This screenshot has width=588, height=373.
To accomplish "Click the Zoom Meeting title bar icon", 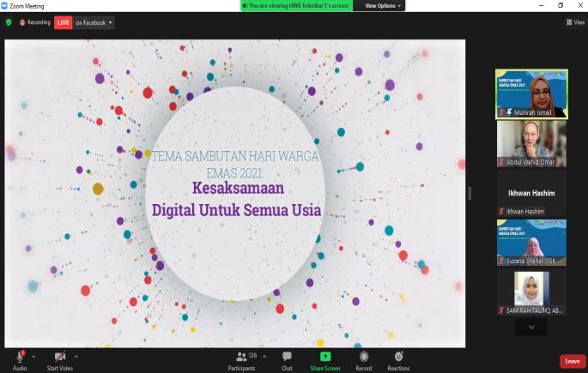I will pos(5,5).
